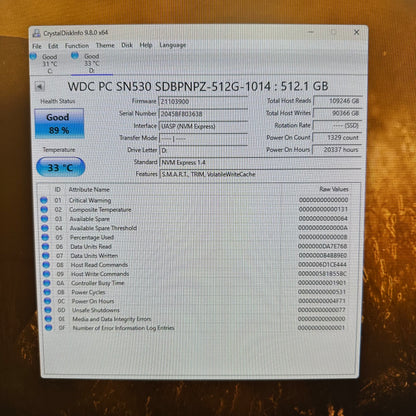Click the disk title WDC PC SN530 text
The height and width of the screenshot is (416, 416).
tap(198, 86)
